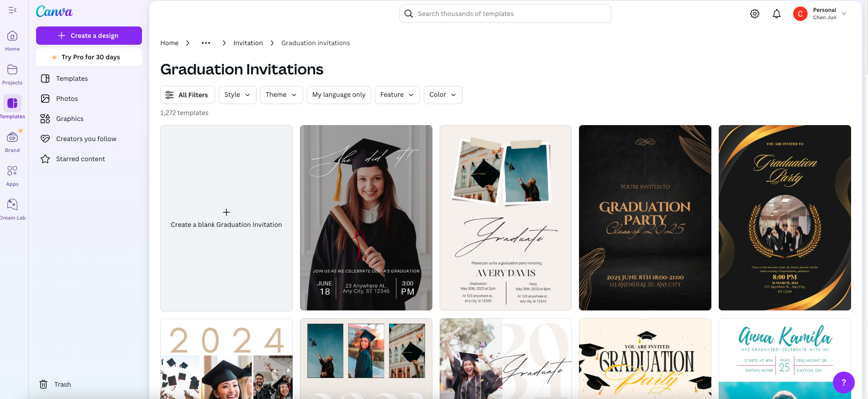Click Starred content star icon
The height and width of the screenshot is (399, 868).
[45, 159]
